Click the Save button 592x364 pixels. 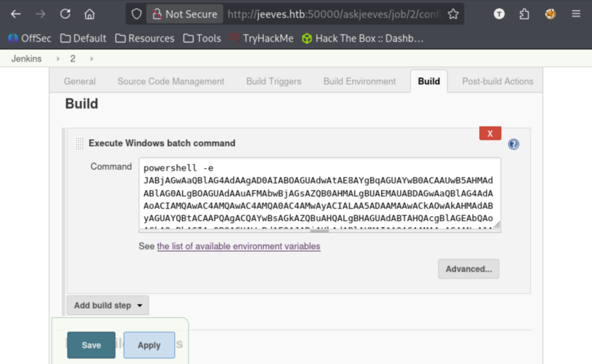[x=91, y=345]
